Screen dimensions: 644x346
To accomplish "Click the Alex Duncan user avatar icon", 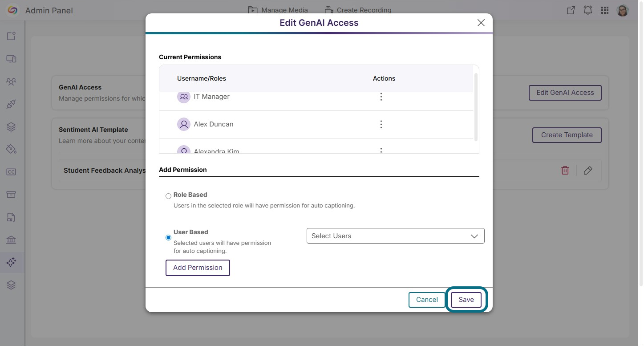I will coord(184,124).
